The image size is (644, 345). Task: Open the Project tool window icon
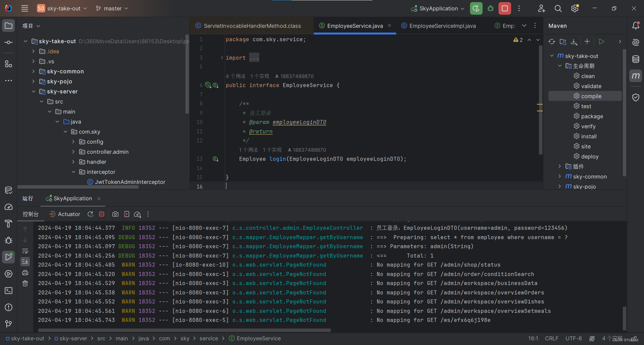[x=9, y=26]
